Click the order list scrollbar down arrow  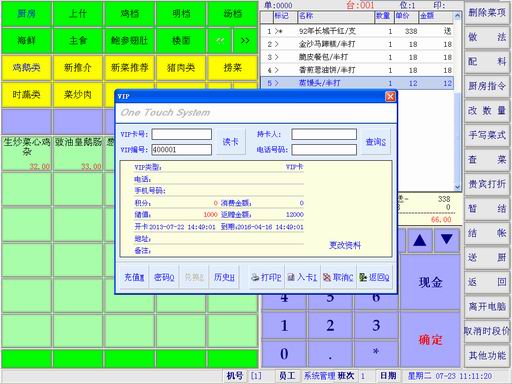point(457,187)
